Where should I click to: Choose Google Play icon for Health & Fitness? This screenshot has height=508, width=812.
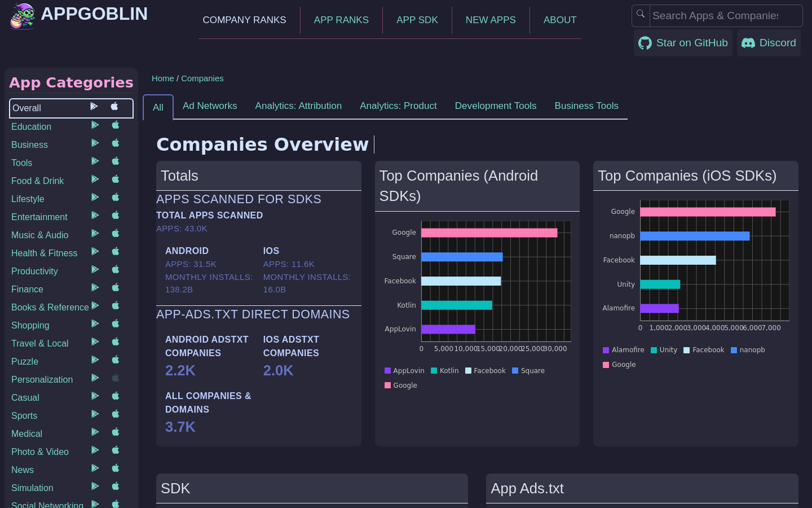click(x=95, y=252)
